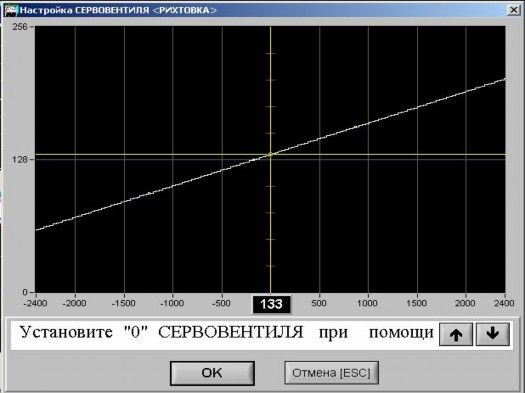Click the 256 label on the vertical axis

(20, 27)
